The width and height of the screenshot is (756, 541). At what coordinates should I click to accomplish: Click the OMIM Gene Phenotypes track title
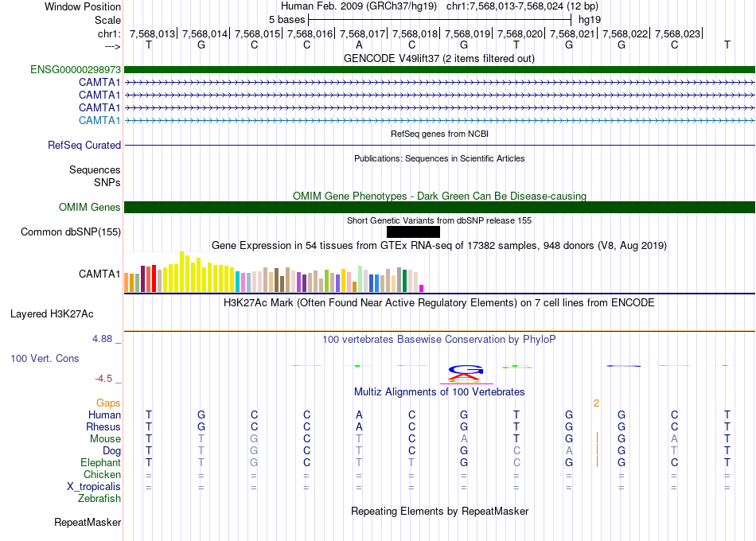click(440, 196)
